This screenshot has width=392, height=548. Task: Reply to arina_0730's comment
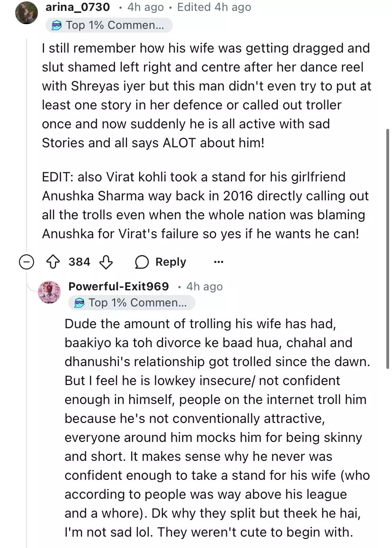tap(161, 262)
